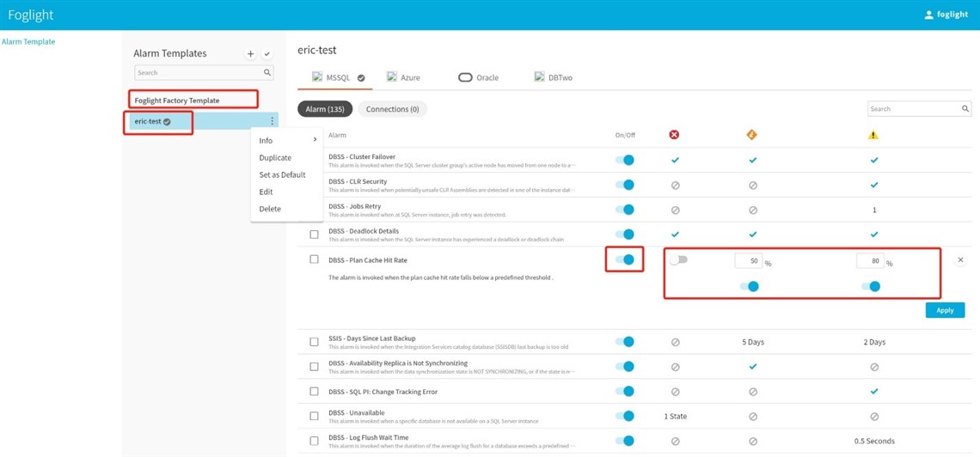Click CLR Security critical disabled icon

675,186
